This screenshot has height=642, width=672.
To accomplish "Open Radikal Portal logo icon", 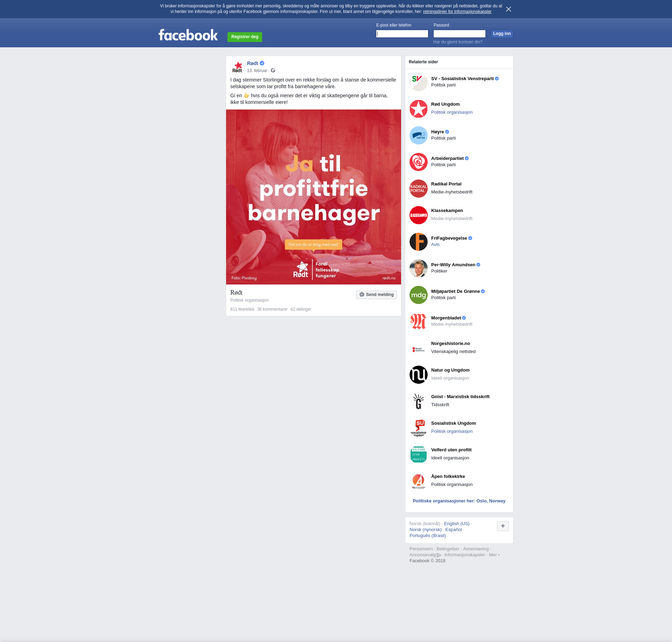I will point(419,189).
